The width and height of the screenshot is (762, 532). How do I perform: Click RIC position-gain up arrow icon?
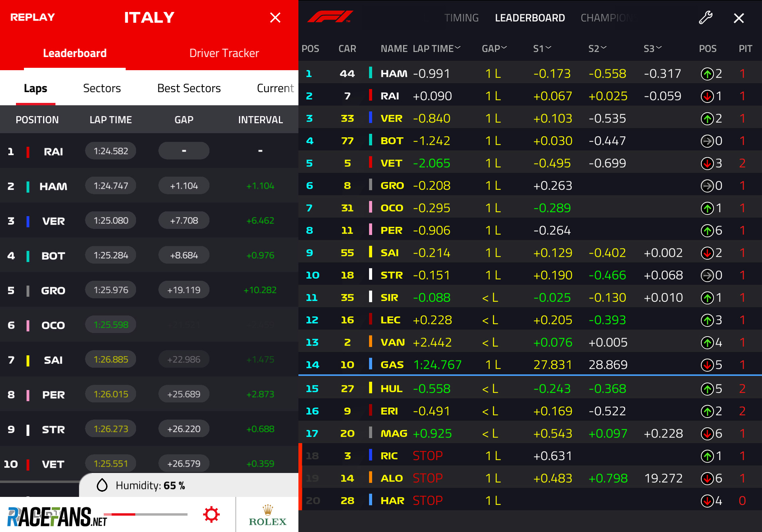(x=707, y=456)
